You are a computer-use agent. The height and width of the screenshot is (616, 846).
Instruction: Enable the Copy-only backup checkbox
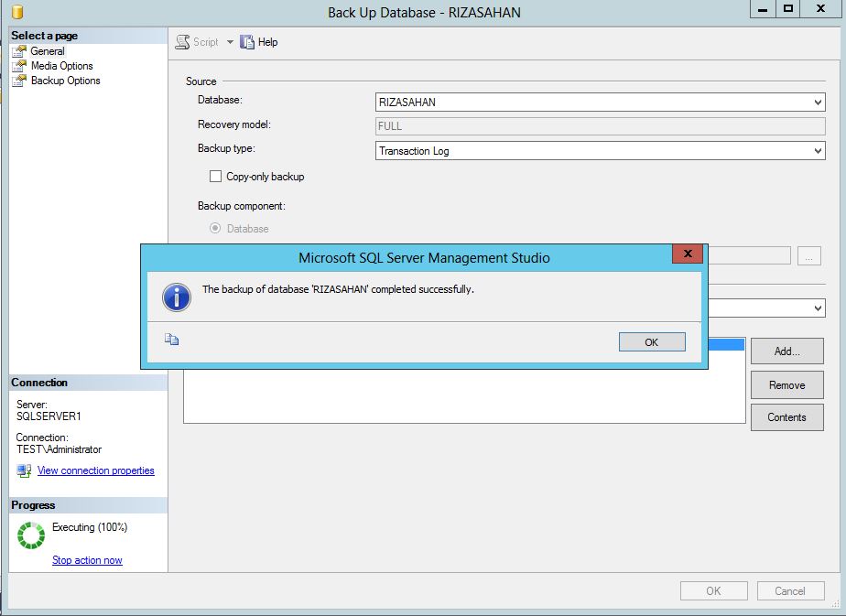(x=216, y=177)
